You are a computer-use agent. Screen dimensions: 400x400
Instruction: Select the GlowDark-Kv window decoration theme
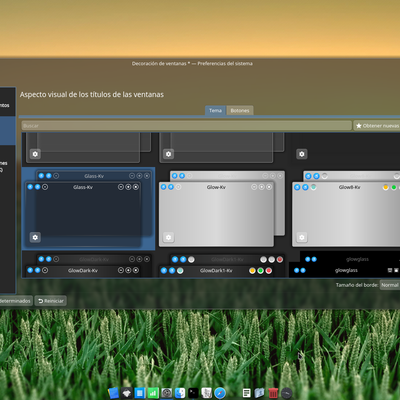pyautogui.click(x=88, y=264)
